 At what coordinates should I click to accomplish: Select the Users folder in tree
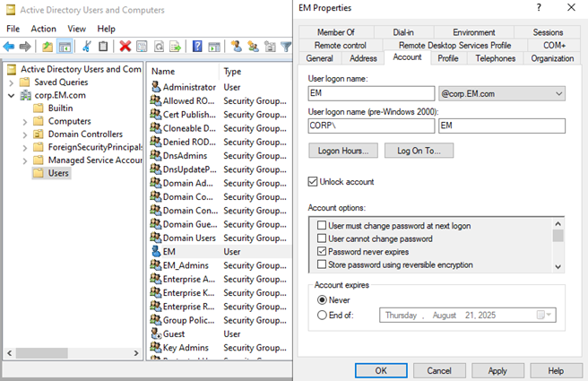point(51,173)
